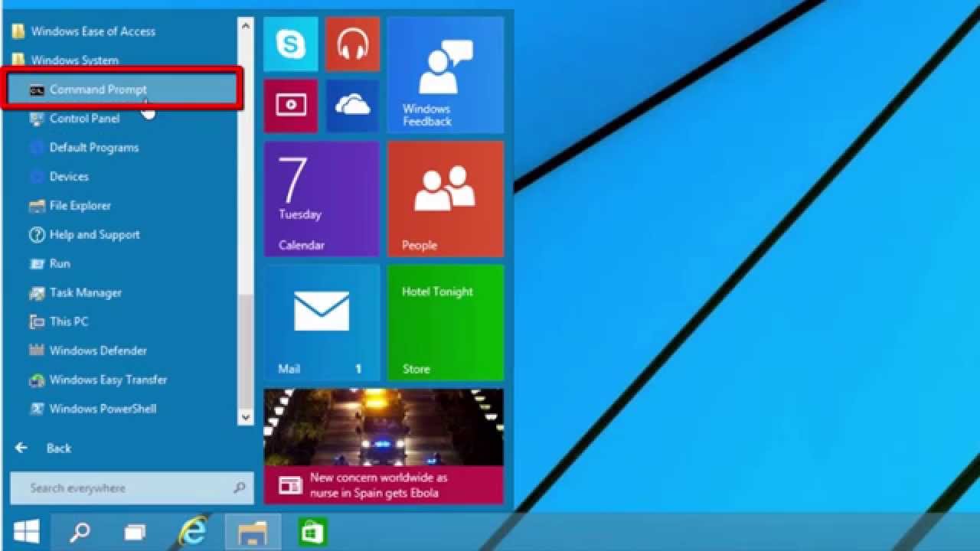The height and width of the screenshot is (551, 980).
Task: Select the This PC label
Action: tap(69, 322)
